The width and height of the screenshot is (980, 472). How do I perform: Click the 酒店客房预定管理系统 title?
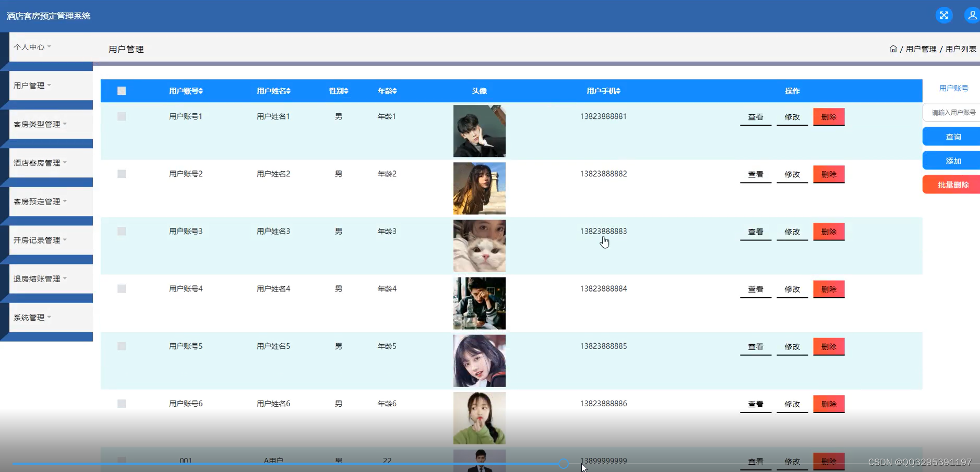click(x=49, y=16)
